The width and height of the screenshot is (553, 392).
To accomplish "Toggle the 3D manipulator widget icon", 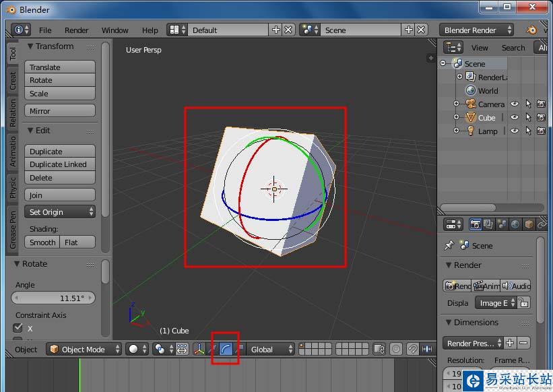I will [199, 349].
